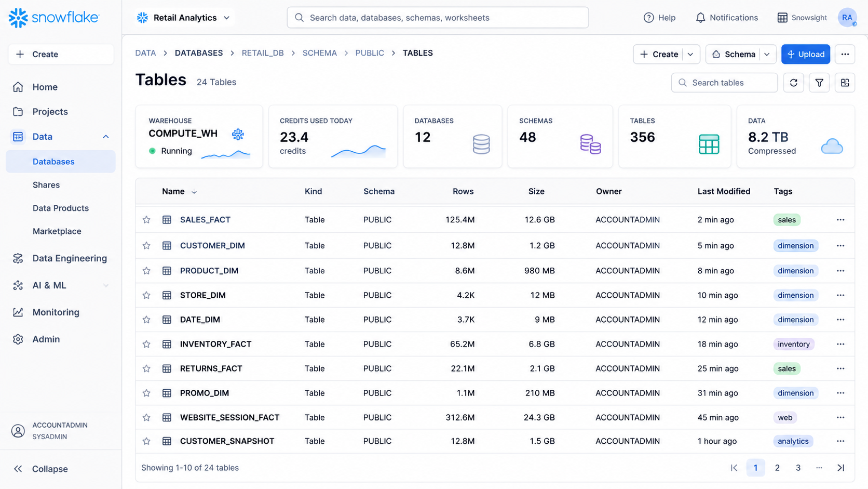Click the inventory tag on INVENTORY_FACT
The height and width of the screenshot is (489, 868).
[793, 344]
